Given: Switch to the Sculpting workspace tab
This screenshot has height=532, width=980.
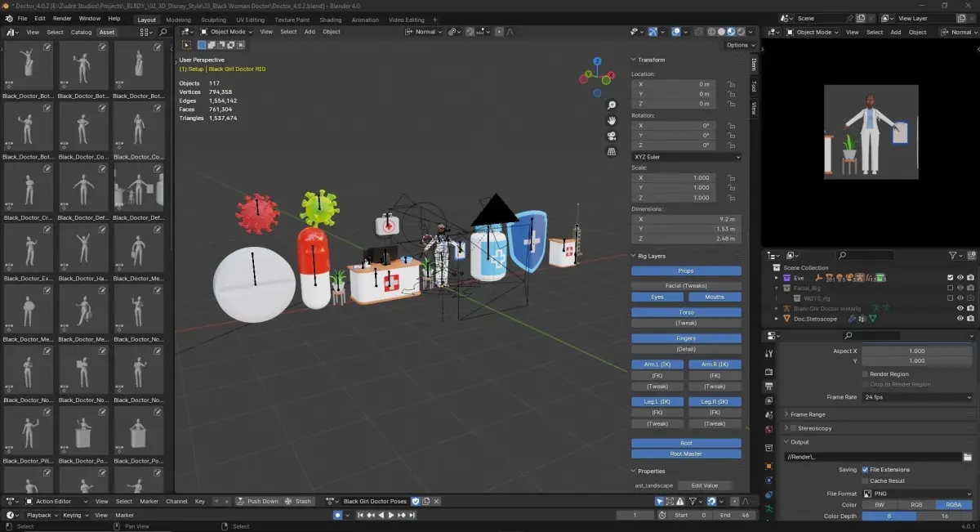Looking at the screenshot, I should (213, 20).
